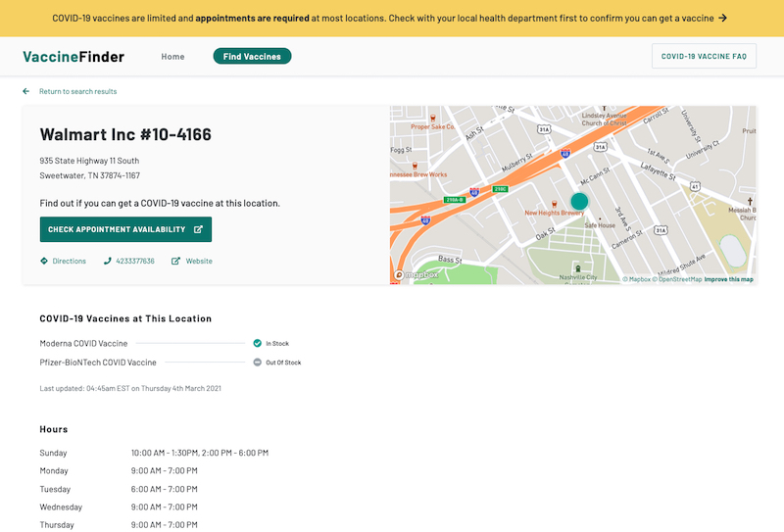Click Tuesday hours 6:00 AM - 7:00 PM

tap(164, 489)
